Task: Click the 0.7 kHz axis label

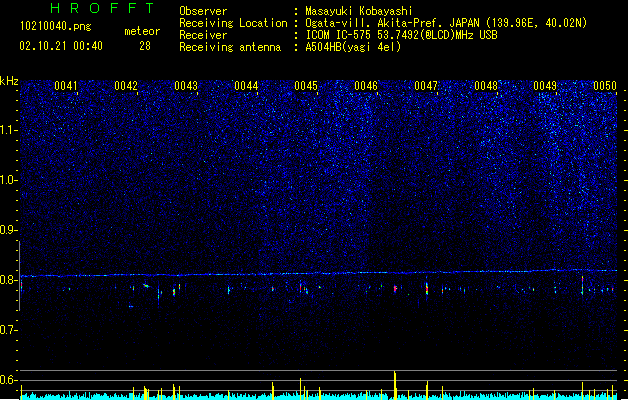Action: [8, 330]
